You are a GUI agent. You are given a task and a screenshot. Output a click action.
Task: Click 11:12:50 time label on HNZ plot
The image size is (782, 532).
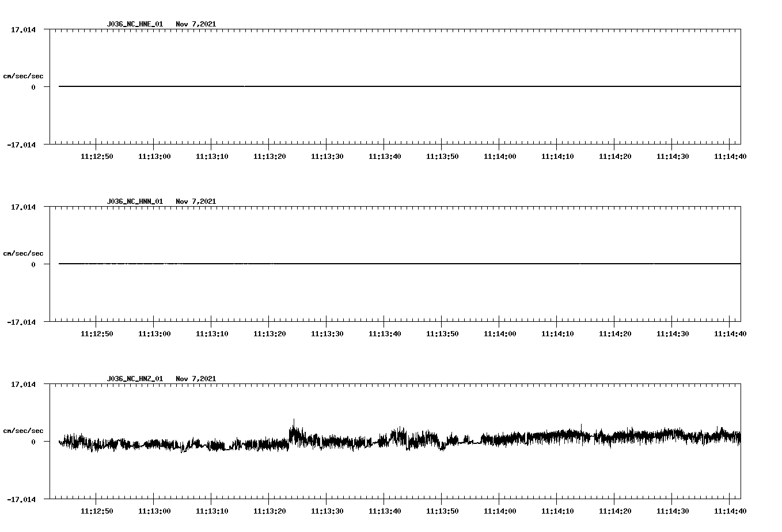pyautogui.click(x=97, y=511)
